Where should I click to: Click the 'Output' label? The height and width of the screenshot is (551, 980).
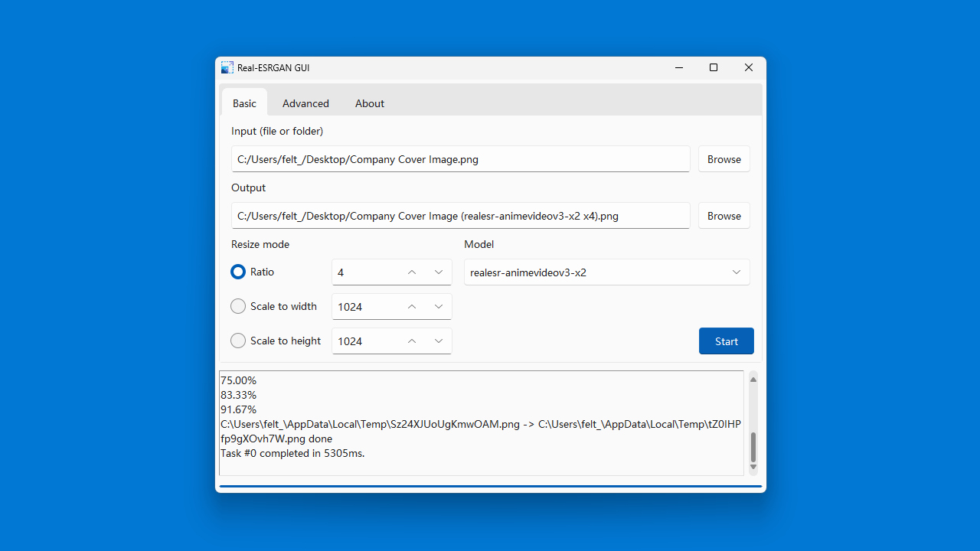pos(249,187)
